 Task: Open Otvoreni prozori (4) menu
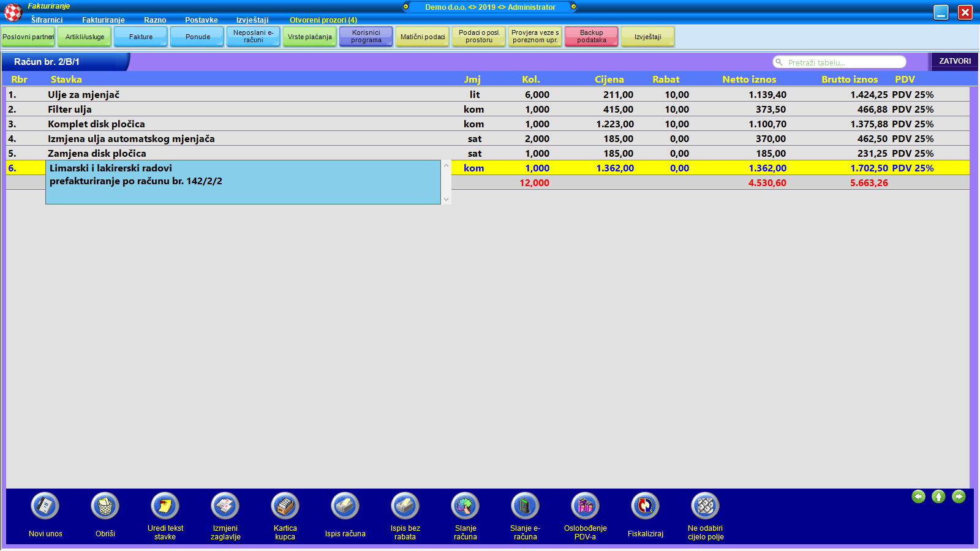tap(323, 20)
